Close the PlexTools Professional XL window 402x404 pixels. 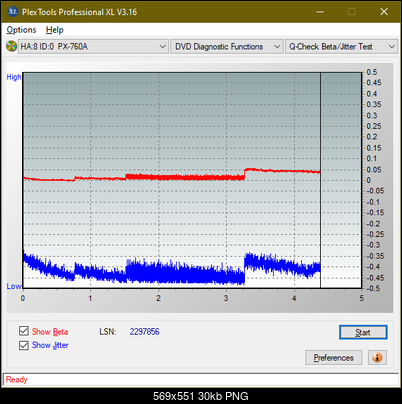point(384,12)
